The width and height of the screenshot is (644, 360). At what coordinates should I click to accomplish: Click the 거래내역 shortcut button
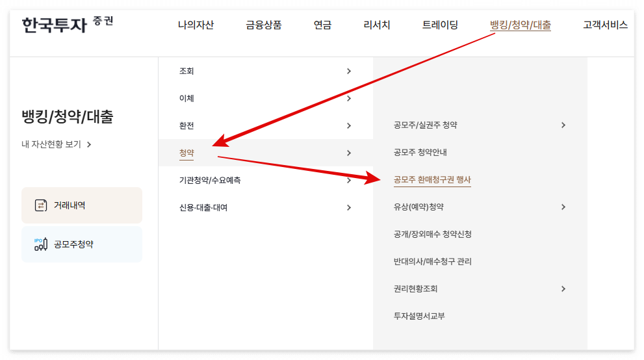point(82,205)
